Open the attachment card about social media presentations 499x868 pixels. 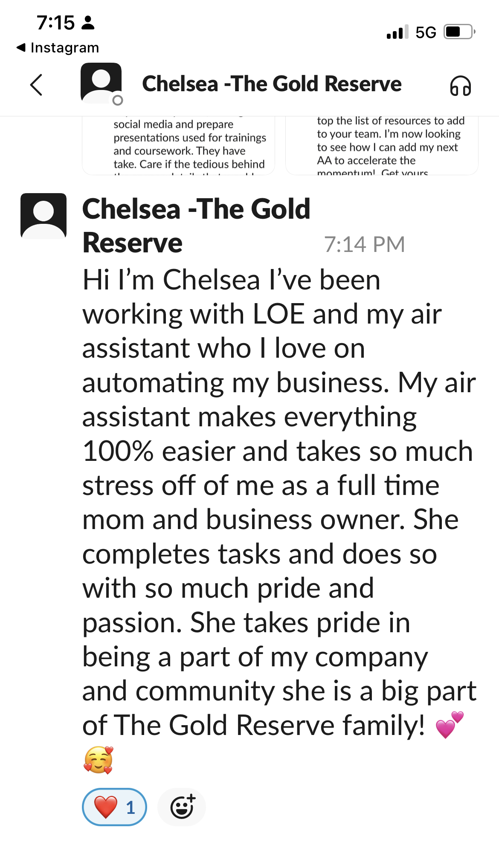pos(179,145)
